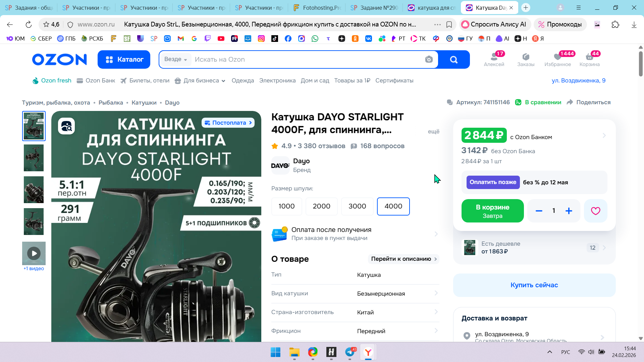Add product to favorites with heart icon

tap(595, 211)
